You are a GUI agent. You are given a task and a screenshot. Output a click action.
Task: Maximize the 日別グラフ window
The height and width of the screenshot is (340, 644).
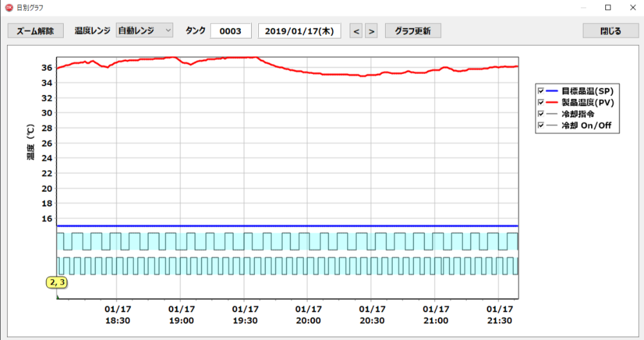[x=607, y=8]
